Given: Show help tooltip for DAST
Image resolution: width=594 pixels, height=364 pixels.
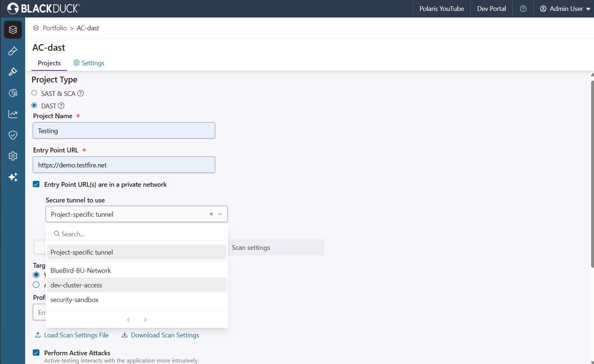Looking at the screenshot, I should click(x=61, y=106).
